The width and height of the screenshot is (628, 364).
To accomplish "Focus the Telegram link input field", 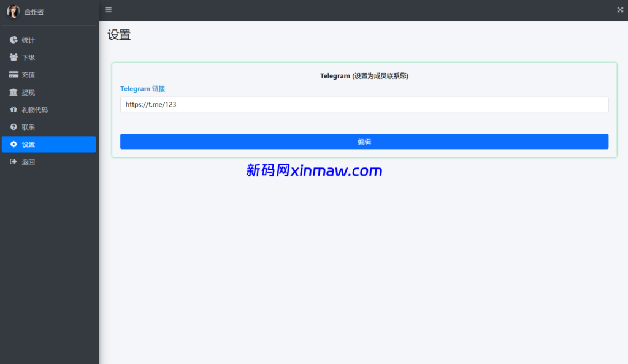I will tap(364, 105).
